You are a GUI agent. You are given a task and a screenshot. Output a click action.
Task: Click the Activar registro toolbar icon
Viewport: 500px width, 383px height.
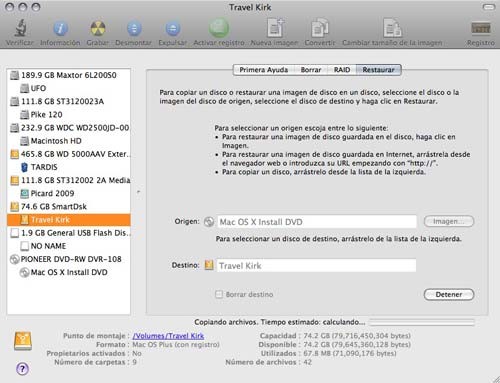point(219,28)
